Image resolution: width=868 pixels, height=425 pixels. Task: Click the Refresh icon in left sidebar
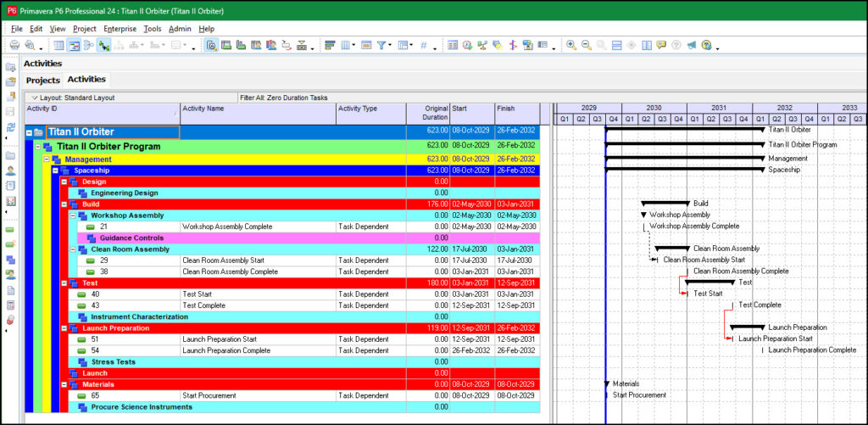[10, 127]
